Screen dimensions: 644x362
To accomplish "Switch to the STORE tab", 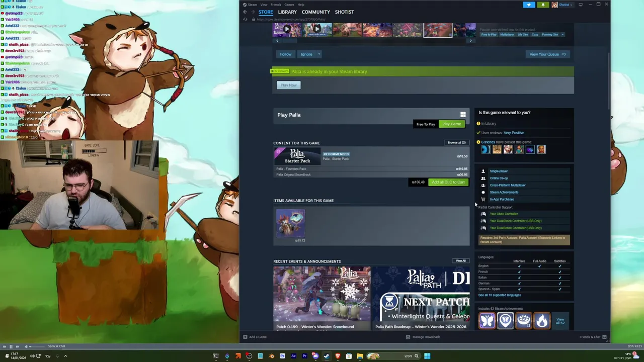I will coord(266,12).
